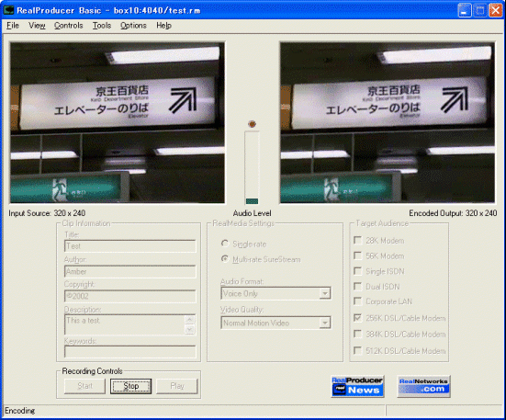Click the 'Input Source: 320 x 240' label
This screenshot has width=506, height=420.
pos(47,213)
